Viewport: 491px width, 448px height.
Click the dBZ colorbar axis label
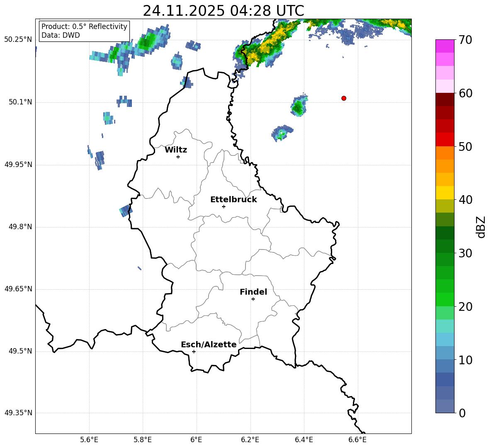pos(481,227)
